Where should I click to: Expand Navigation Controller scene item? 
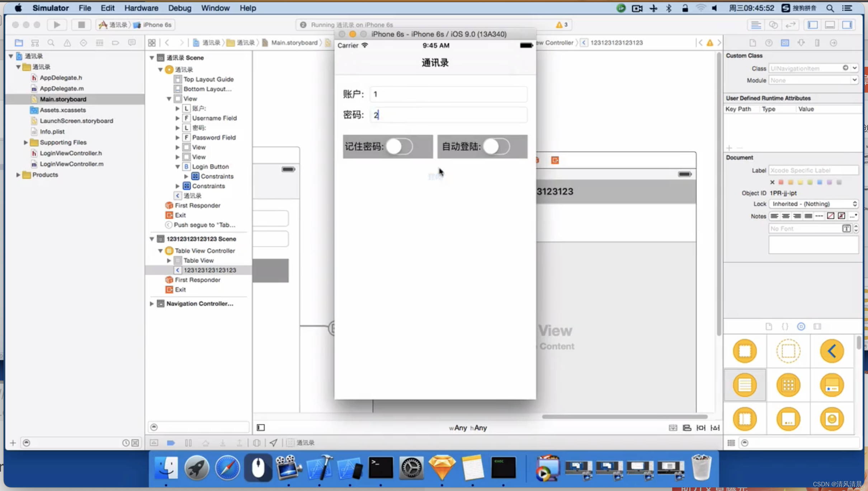coord(151,303)
